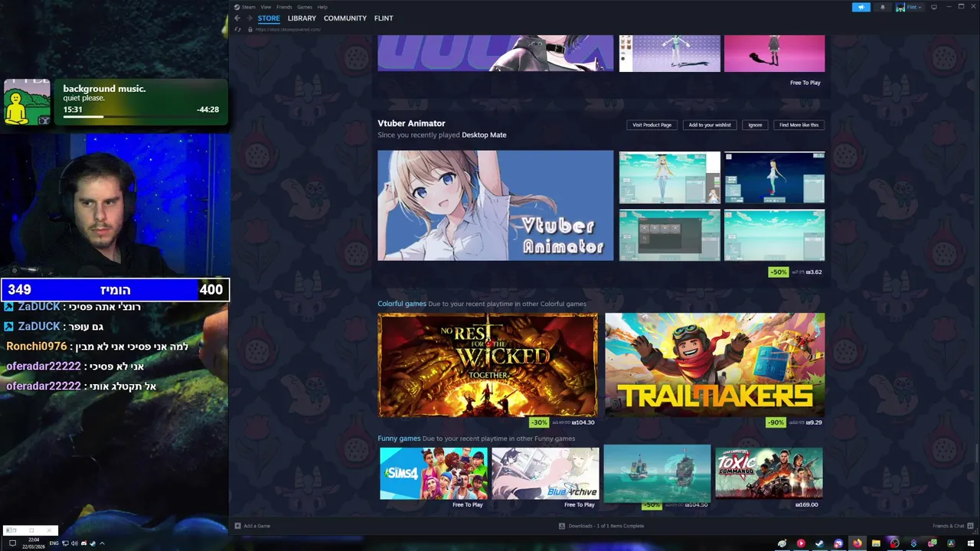Open No Rest for the Wicked capsule
Screen dimensions: 980x551
tap(488, 365)
